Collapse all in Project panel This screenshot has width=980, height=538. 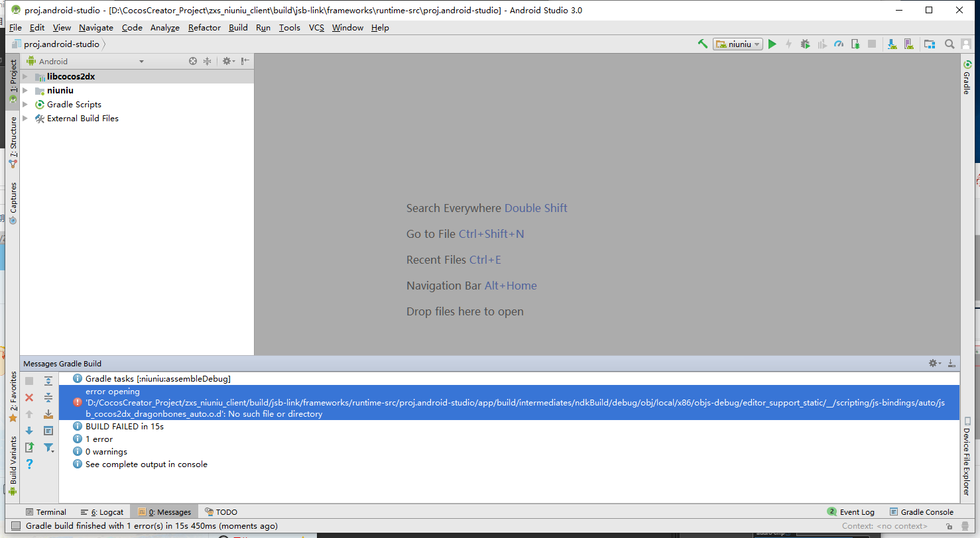[x=207, y=61]
